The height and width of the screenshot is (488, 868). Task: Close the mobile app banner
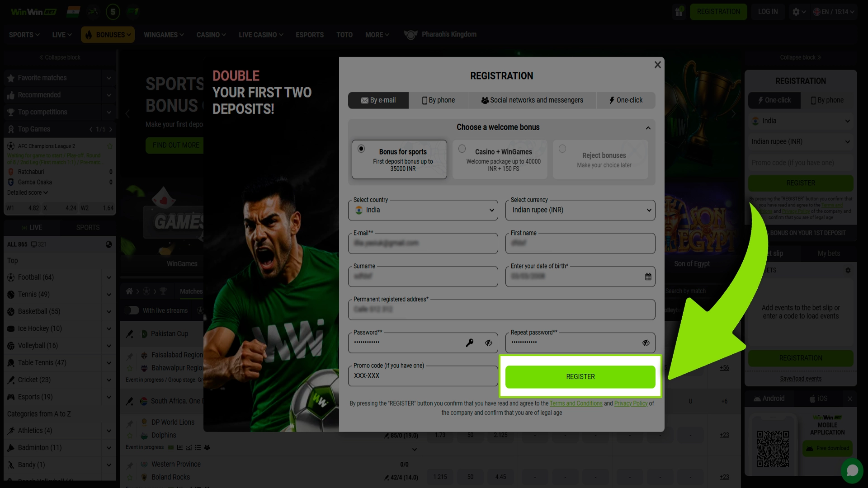(x=850, y=399)
